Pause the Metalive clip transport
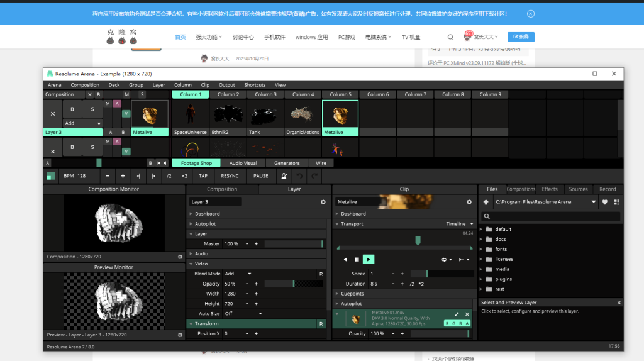 pos(357,260)
